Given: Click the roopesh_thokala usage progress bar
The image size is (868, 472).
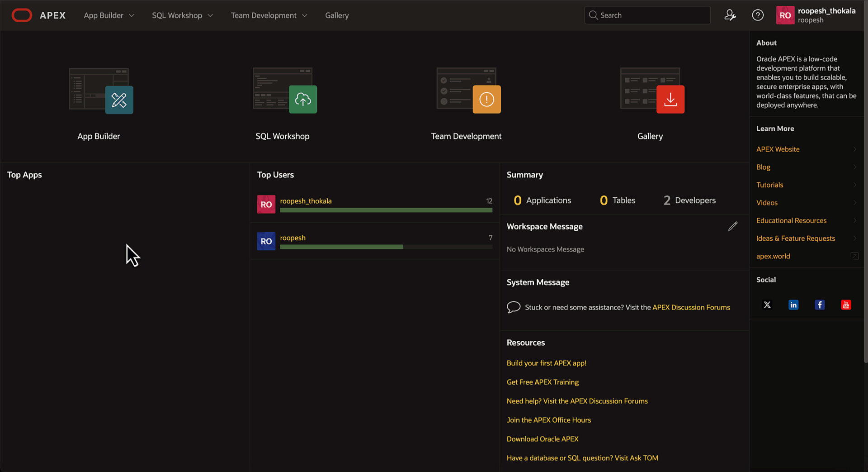Looking at the screenshot, I should pyautogui.click(x=386, y=210).
